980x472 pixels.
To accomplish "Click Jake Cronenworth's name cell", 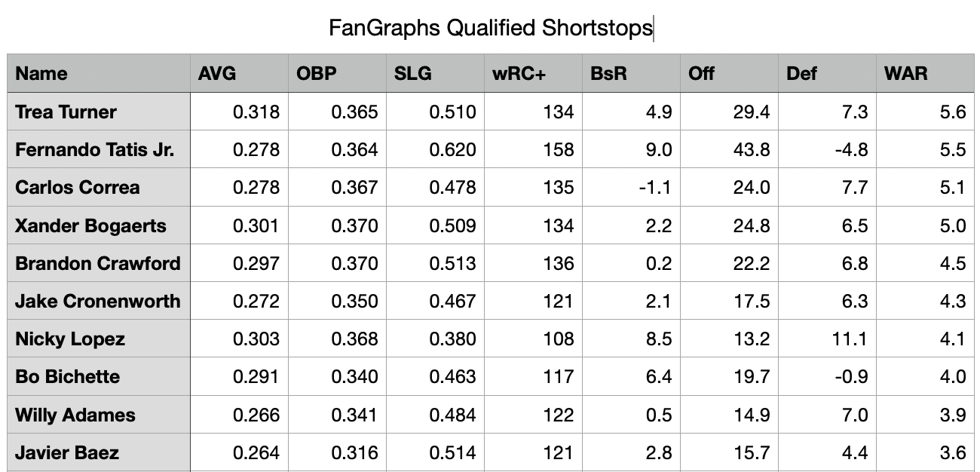I will [98, 301].
